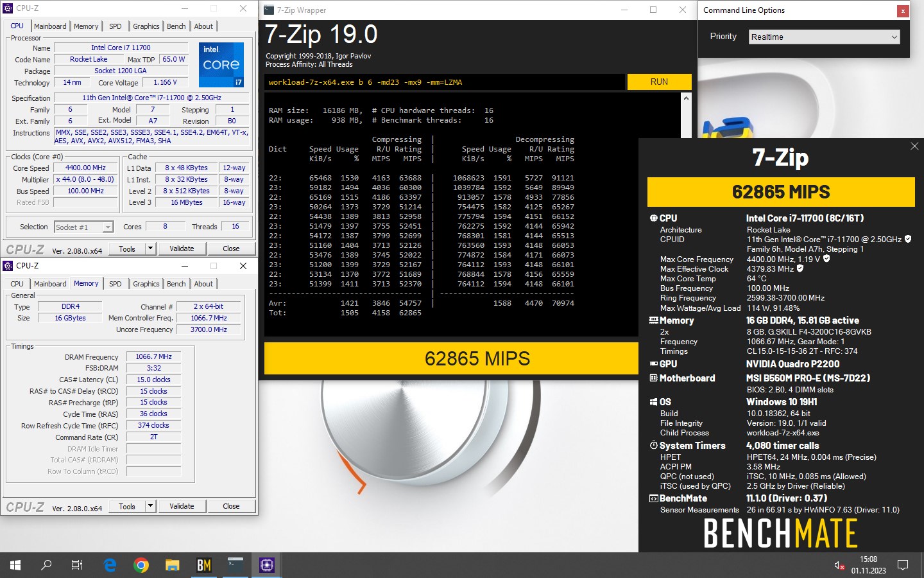Switch to CPU tab in bottom CPU-Z
Viewport: 924px width, 578px height.
[17, 284]
